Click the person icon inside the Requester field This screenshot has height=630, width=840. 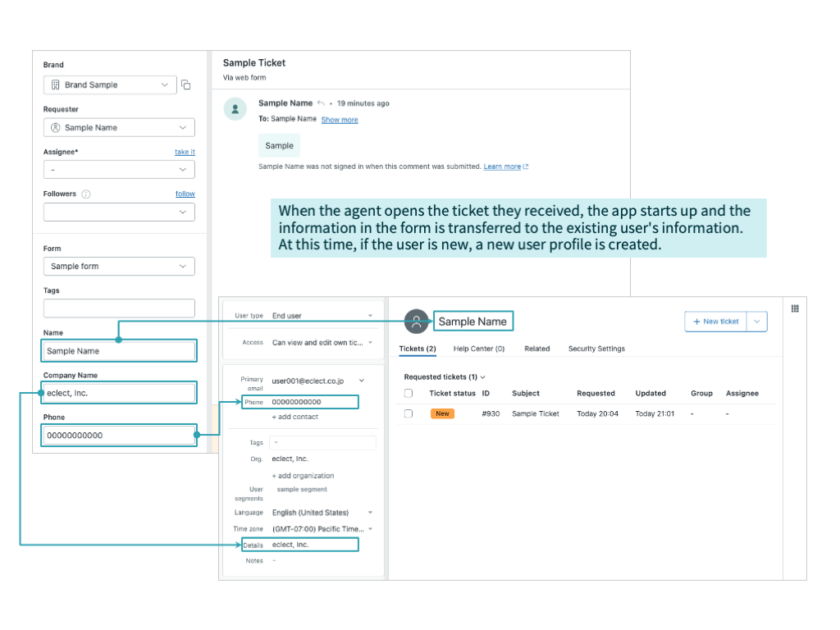[56, 127]
